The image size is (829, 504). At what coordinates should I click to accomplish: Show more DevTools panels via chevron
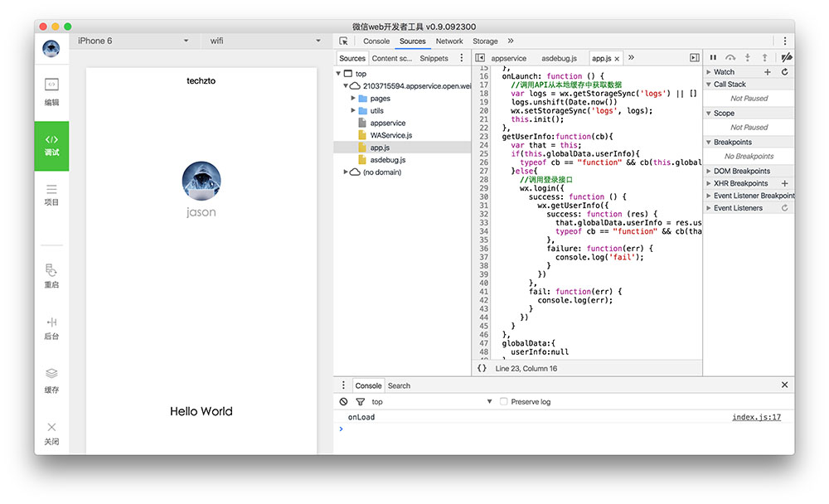(510, 41)
